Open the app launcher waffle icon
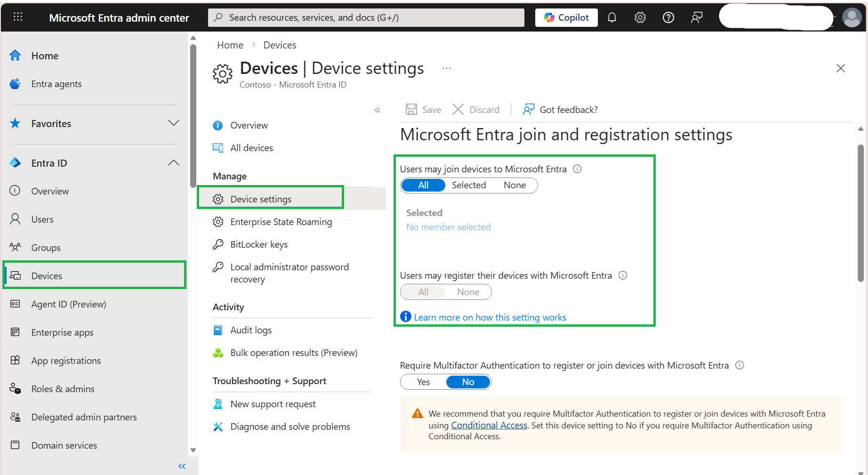The height and width of the screenshot is (475, 868). pyautogui.click(x=18, y=17)
